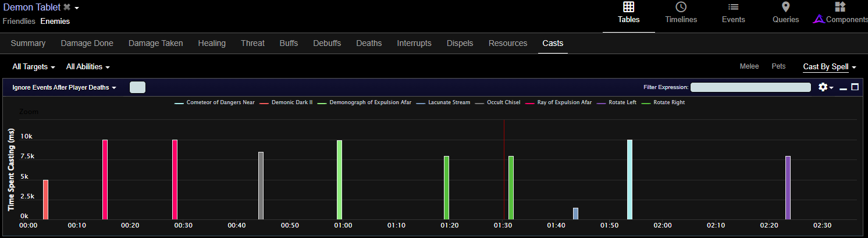Toggle the Melee filter
The width and height of the screenshot is (868, 238).
tap(749, 66)
